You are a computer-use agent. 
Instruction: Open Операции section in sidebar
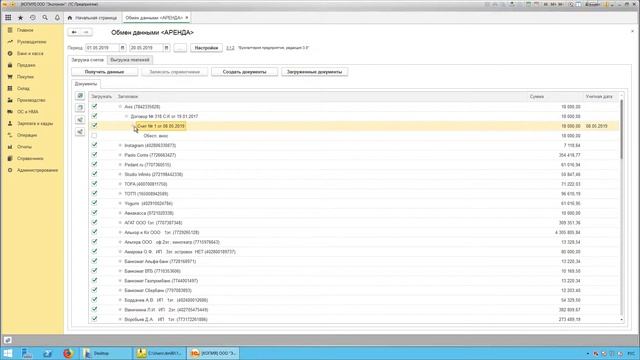[x=27, y=135]
